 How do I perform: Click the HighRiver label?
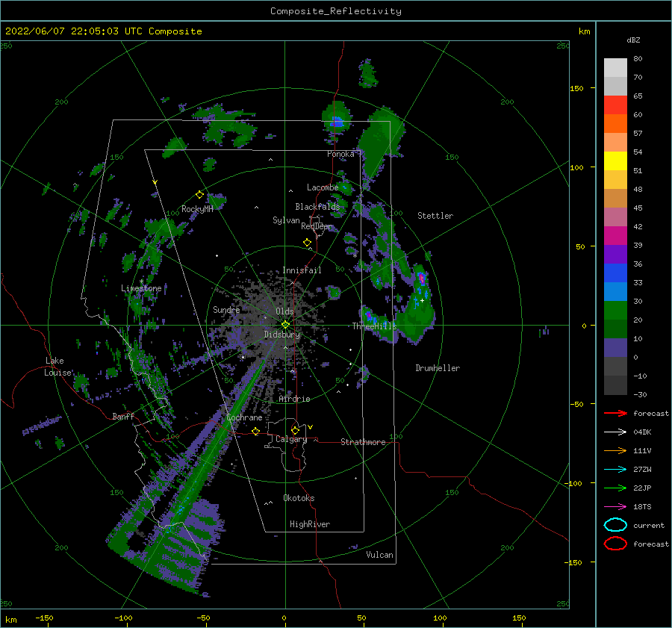click(x=310, y=524)
